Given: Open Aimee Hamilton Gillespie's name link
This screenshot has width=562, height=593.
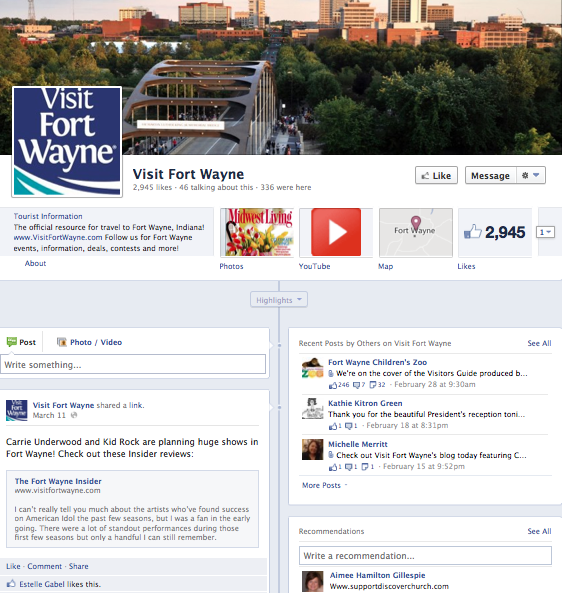Looking at the screenshot, I should (377, 575).
